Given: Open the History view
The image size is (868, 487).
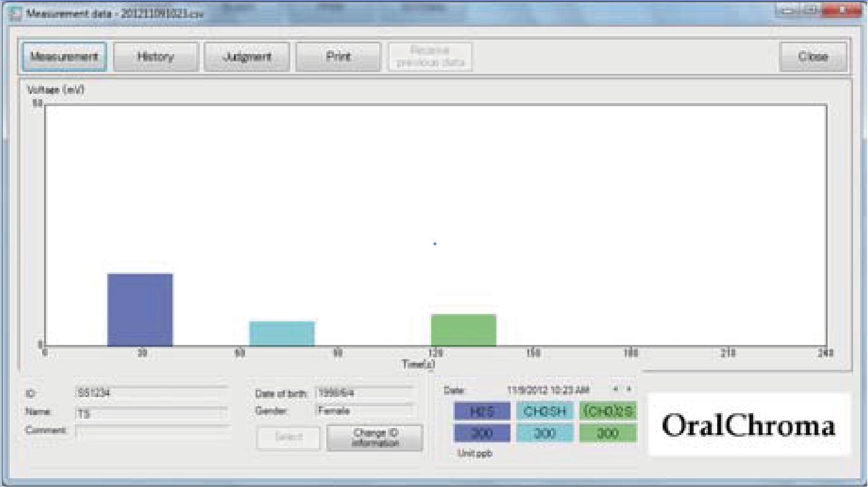Looking at the screenshot, I should pos(155,56).
